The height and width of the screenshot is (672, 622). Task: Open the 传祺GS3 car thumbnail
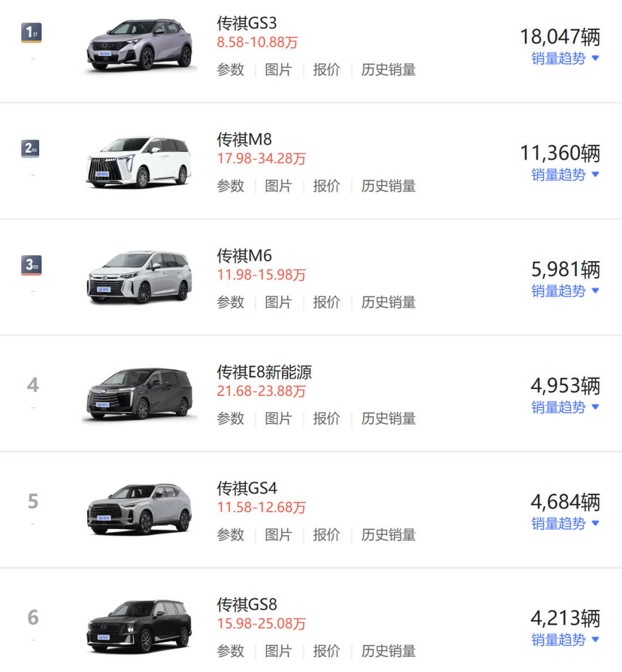(141, 44)
